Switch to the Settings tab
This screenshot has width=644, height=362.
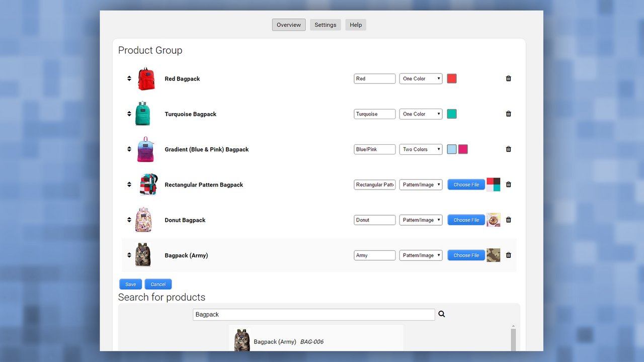[x=325, y=24]
